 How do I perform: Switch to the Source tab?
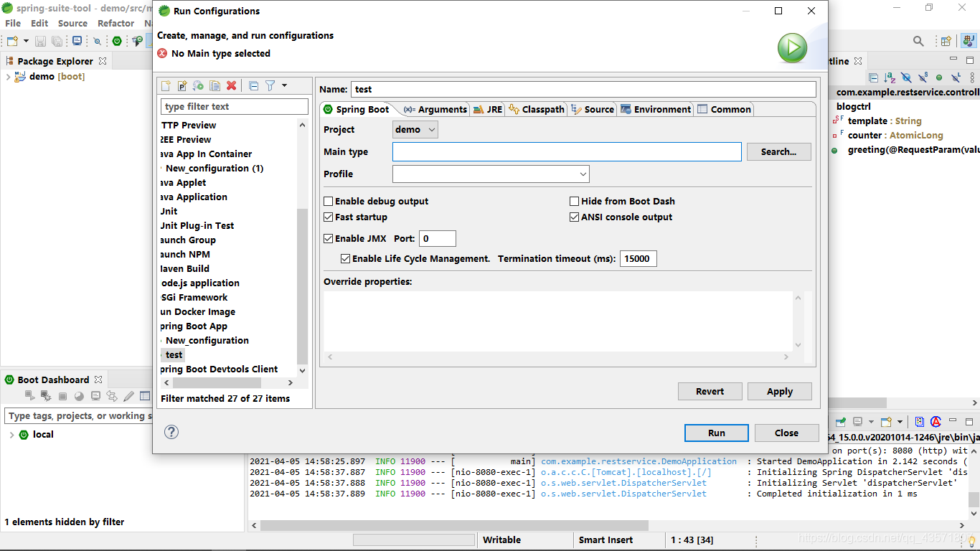593,110
